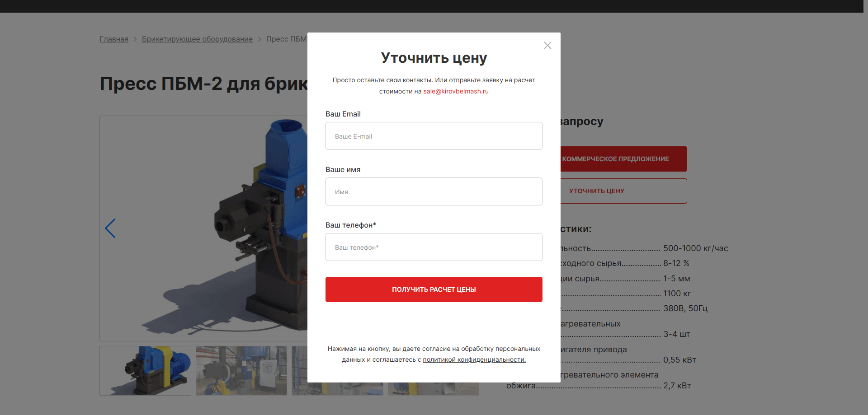Viewport: 868px width, 415px height.
Task: Click the breadcrumb chevron after Главная
Action: pos(135,39)
